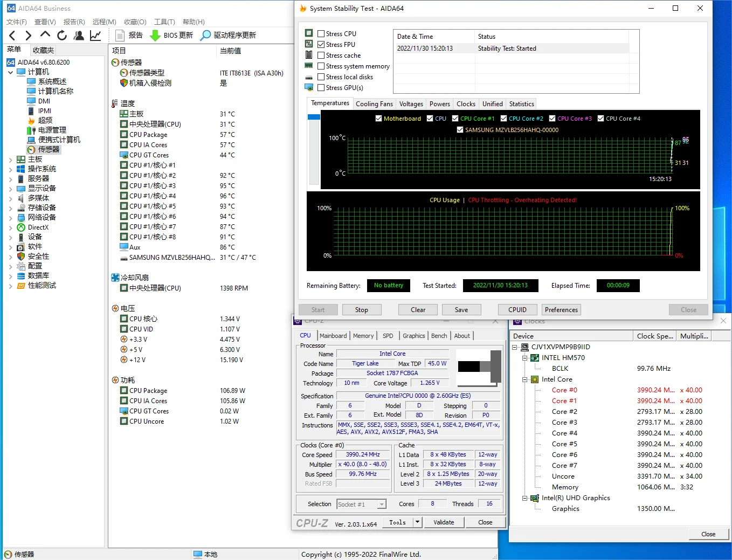Select 计算机名称 tree entry
Screen dimensions: 732x560
click(56, 91)
